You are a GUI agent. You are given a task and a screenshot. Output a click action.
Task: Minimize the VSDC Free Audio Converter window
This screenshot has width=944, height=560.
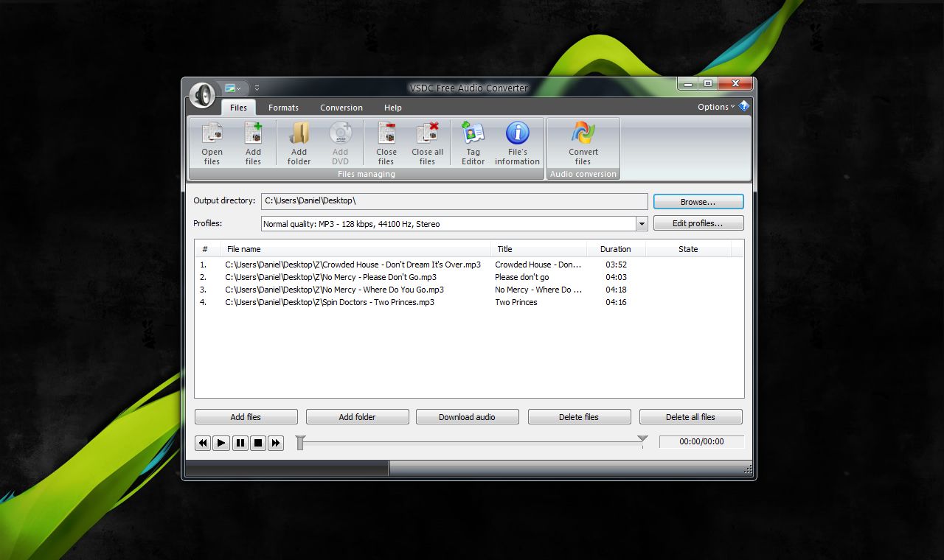pos(687,84)
